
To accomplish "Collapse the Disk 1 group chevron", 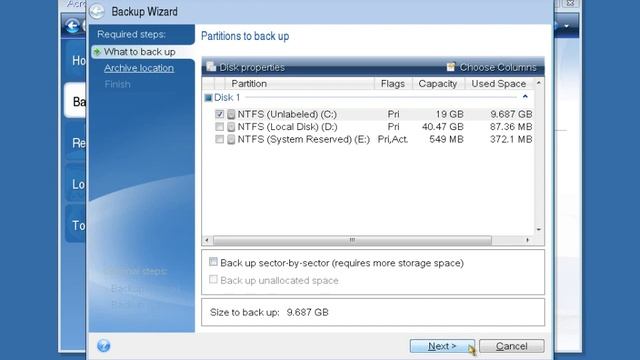I will (x=525, y=97).
